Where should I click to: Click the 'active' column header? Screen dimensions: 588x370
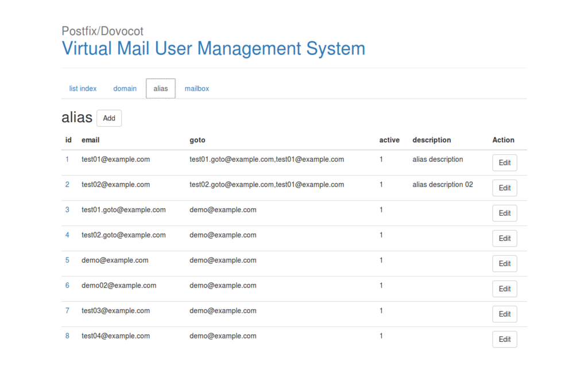click(x=389, y=140)
